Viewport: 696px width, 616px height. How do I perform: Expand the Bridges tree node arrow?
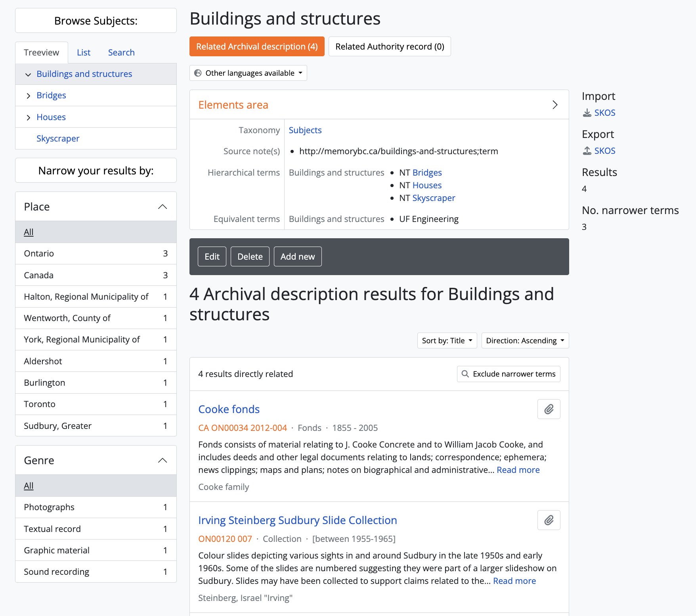(28, 96)
